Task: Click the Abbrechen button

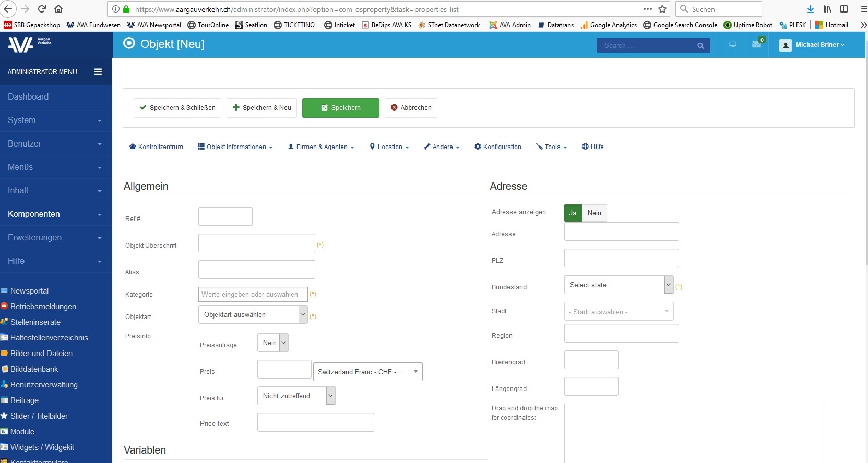Action: 411,108
